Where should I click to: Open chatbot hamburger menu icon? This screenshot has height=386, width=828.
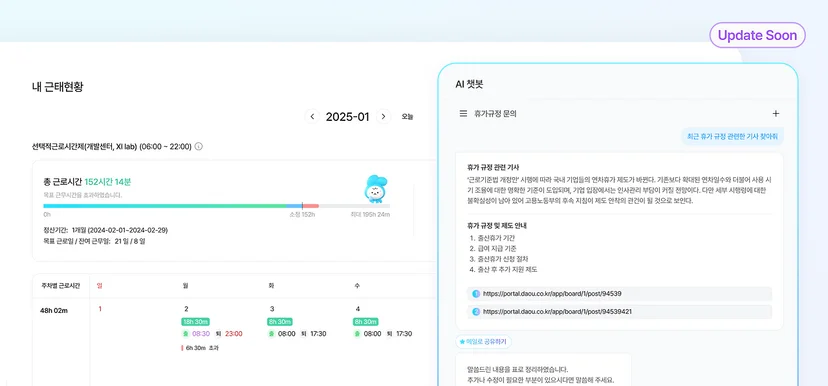point(463,114)
